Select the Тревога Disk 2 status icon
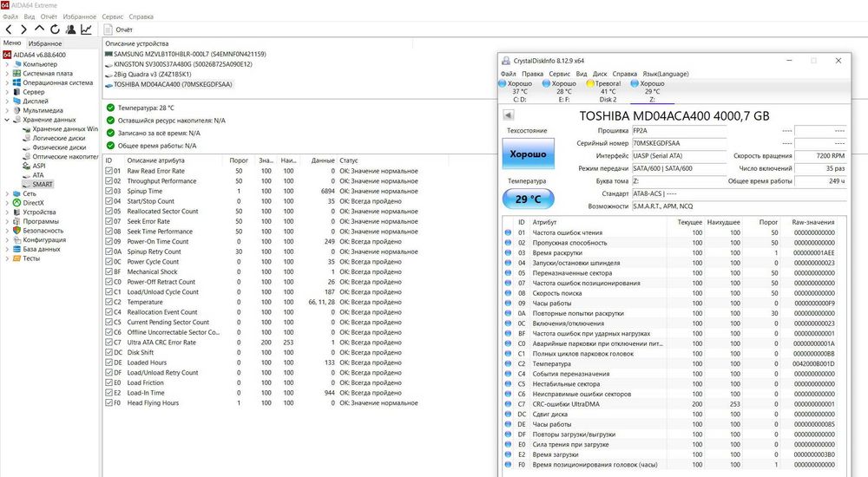Image resolution: width=868 pixels, height=477 pixels. [x=590, y=83]
